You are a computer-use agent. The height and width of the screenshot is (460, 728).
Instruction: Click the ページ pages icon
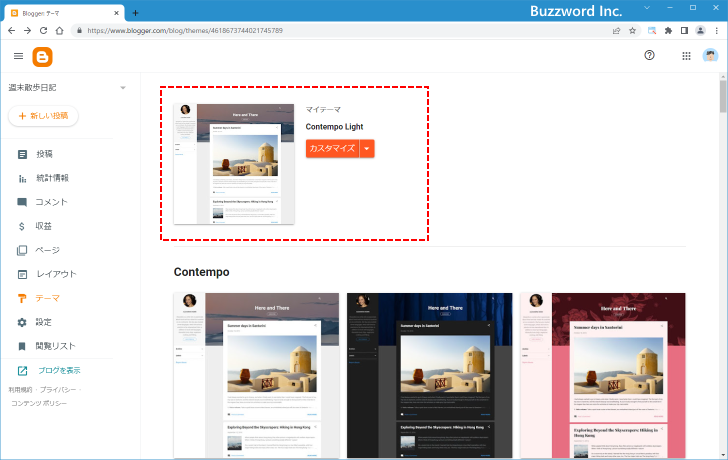tap(22, 250)
